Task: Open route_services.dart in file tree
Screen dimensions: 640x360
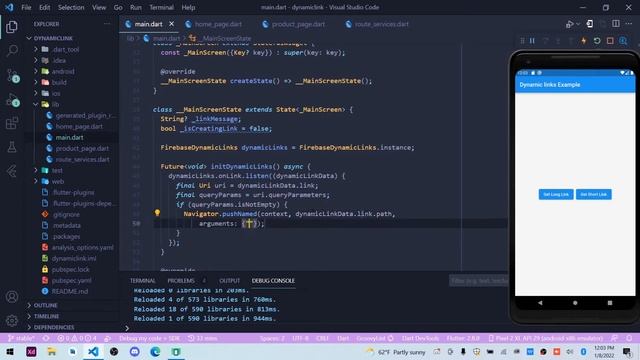Action: [x=82, y=160]
